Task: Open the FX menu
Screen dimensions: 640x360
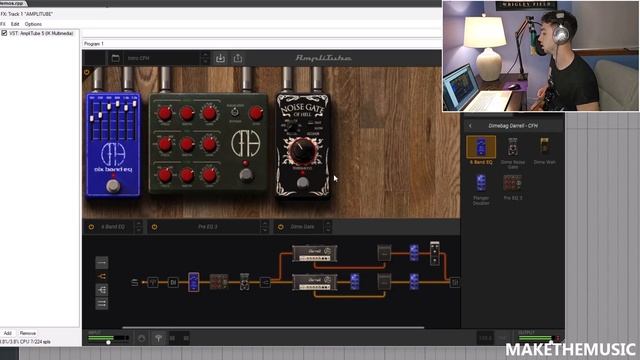Action: [3, 24]
